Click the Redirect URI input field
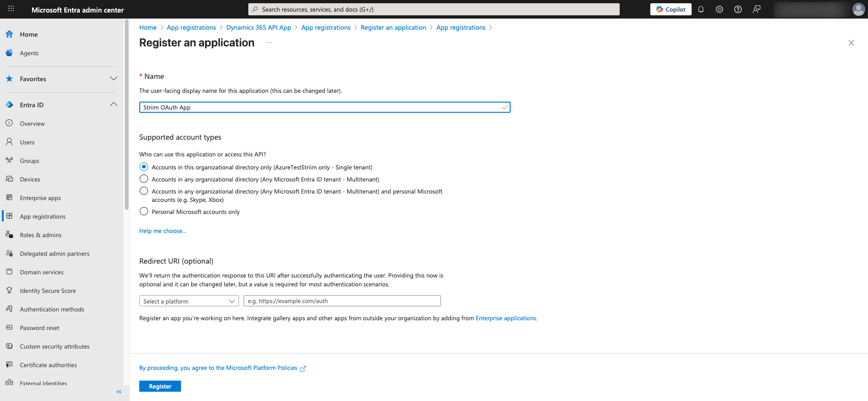Image resolution: width=868 pixels, height=401 pixels. 342,301
